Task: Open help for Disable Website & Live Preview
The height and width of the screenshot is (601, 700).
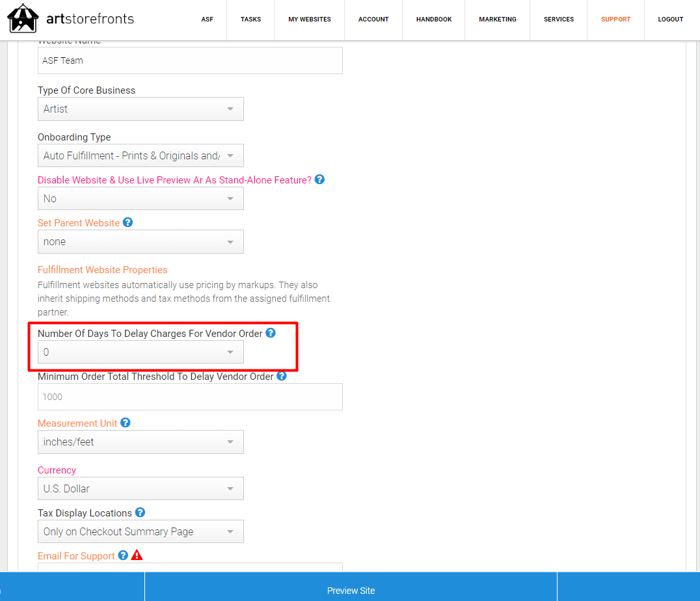Action: tap(319, 180)
